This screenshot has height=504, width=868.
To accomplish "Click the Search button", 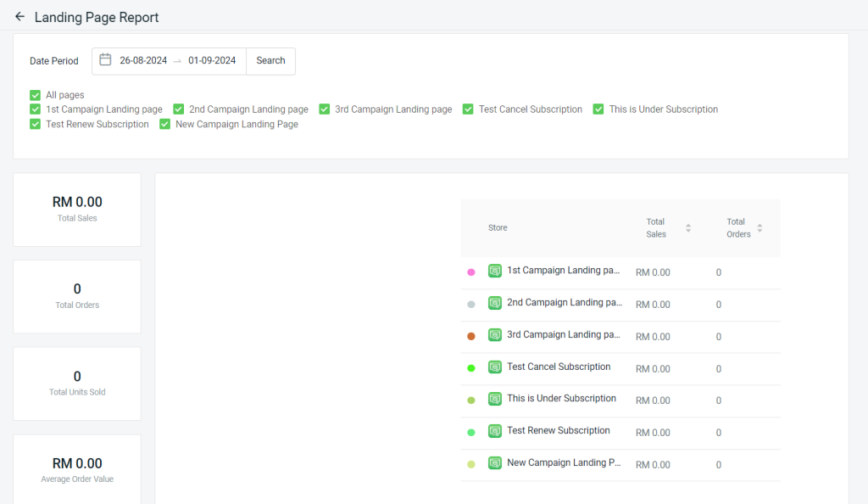I will (x=270, y=60).
